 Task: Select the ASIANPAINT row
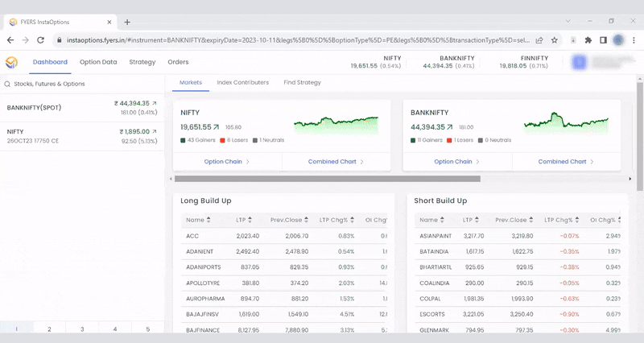click(518, 236)
